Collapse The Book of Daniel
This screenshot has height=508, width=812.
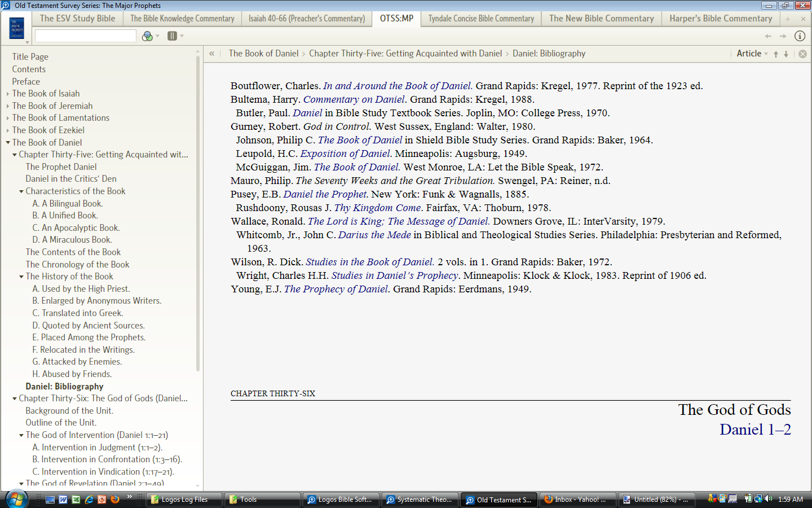tap(8, 143)
